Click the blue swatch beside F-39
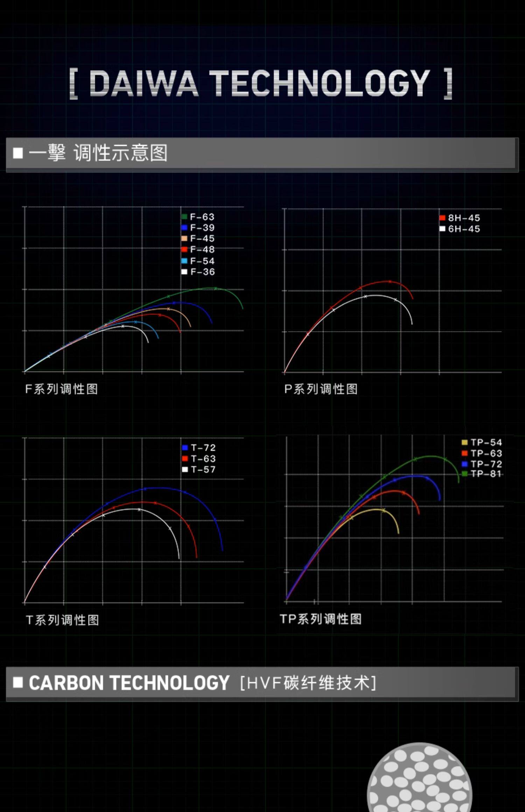 (184, 228)
